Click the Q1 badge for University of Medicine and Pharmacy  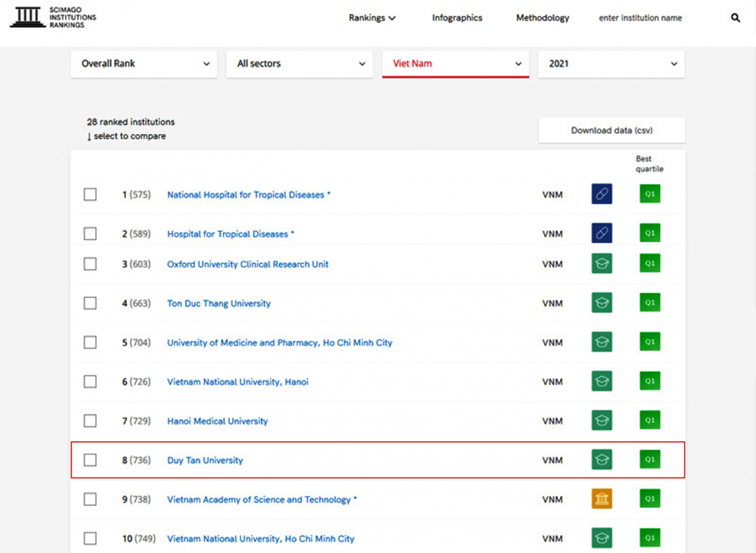click(x=650, y=341)
